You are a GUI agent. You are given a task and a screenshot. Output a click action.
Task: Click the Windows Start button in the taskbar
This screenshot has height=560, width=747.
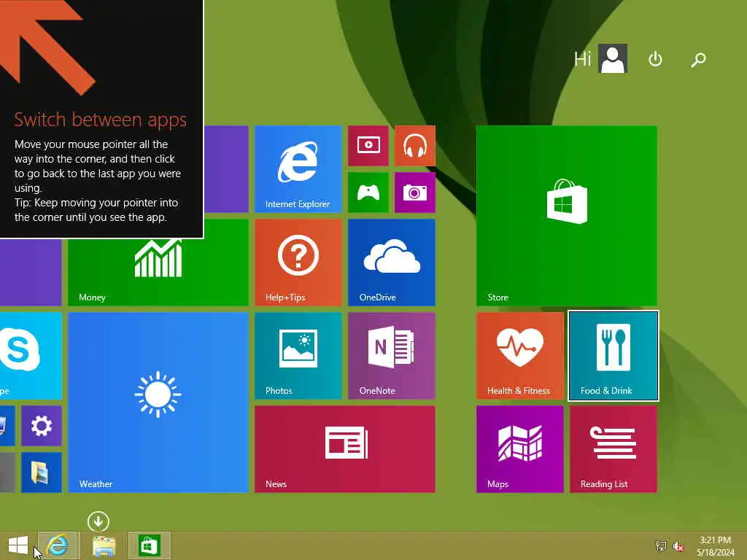click(x=18, y=545)
